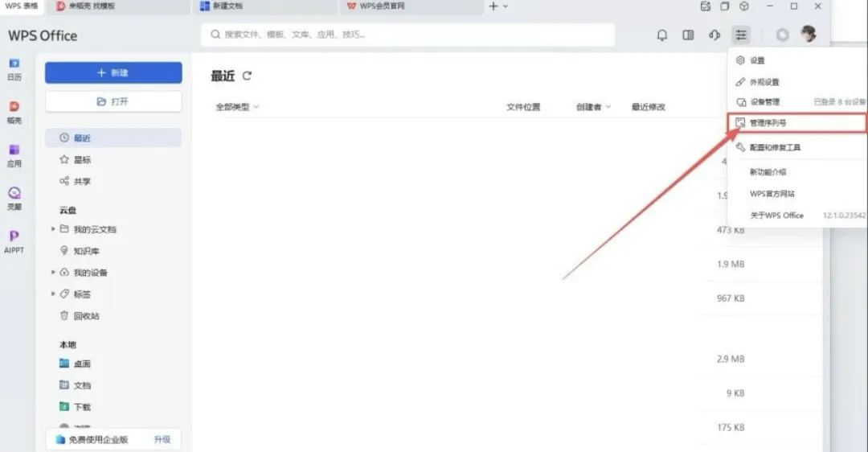The width and height of the screenshot is (868, 452).
Task: Click the layout panel icon beside the bell
Action: click(688, 35)
